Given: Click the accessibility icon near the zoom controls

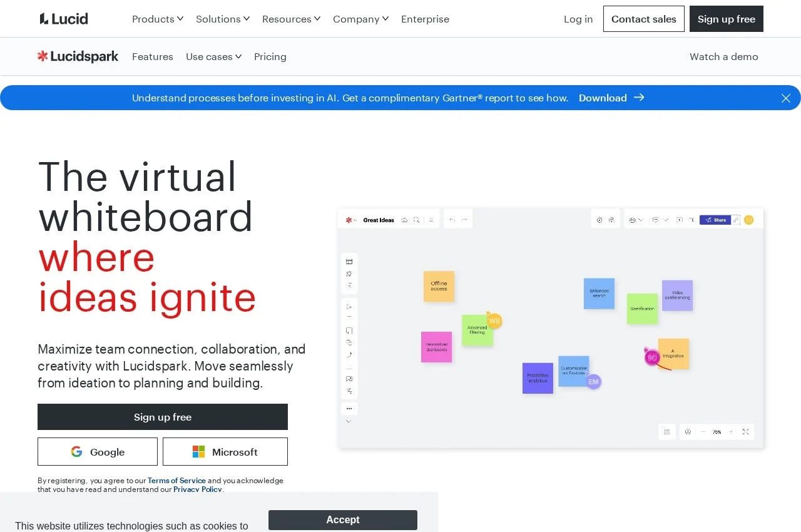Looking at the screenshot, I should pos(688,432).
